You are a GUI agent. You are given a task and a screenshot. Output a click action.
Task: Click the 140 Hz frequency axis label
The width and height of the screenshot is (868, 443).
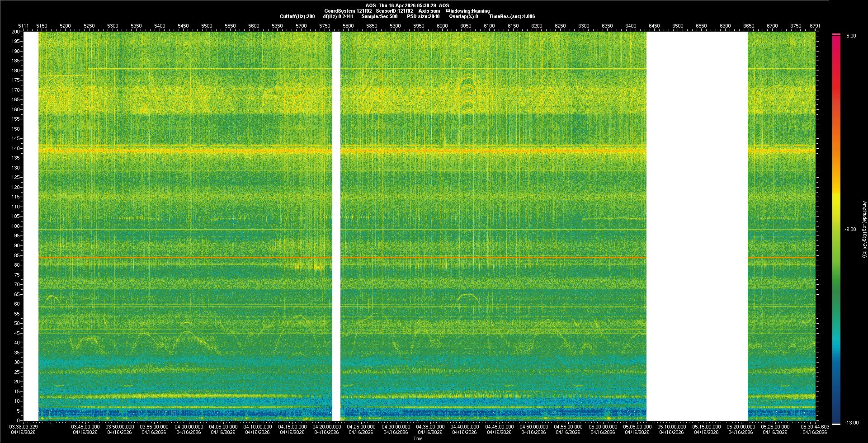(16, 148)
